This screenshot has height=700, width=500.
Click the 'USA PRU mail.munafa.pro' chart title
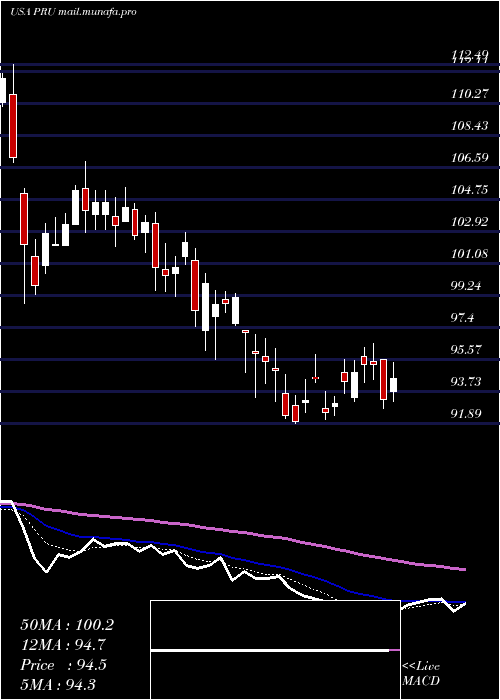pyautogui.click(x=73, y=12)
